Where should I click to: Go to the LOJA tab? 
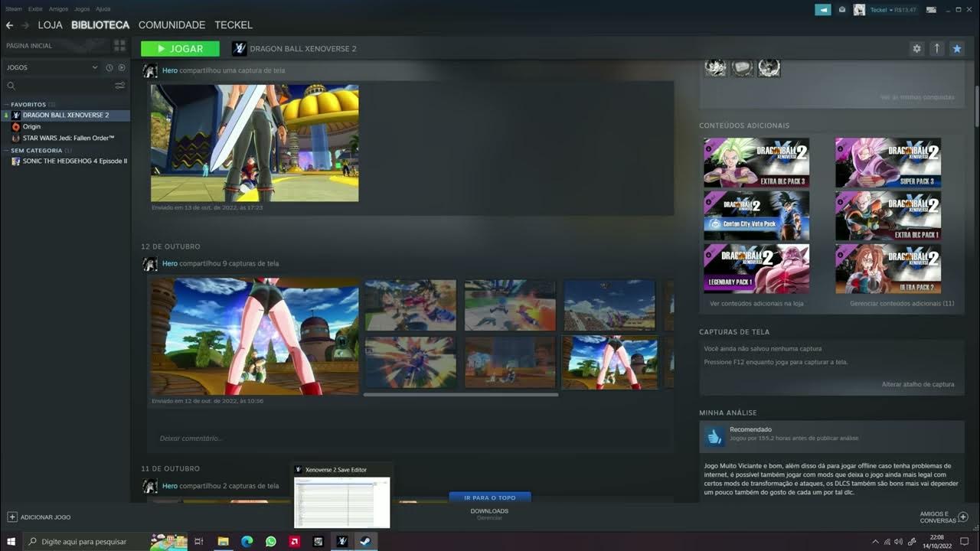click(x=50, y=25)
